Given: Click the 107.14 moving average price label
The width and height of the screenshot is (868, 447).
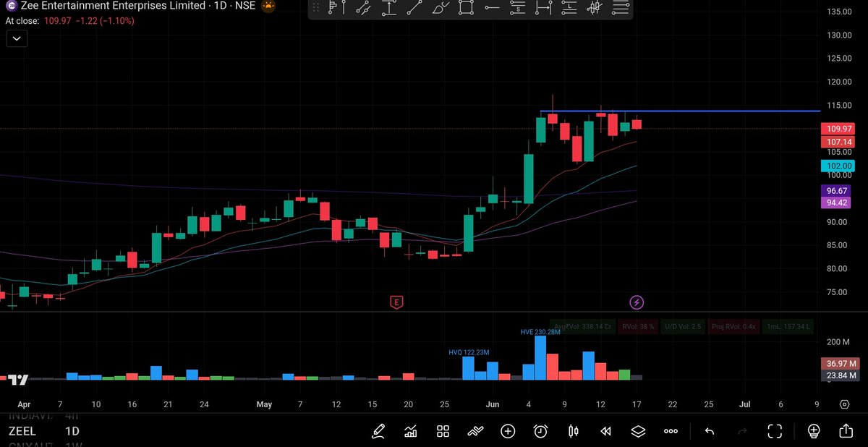Looking at the screenshot, I should [x=838, y=142].
